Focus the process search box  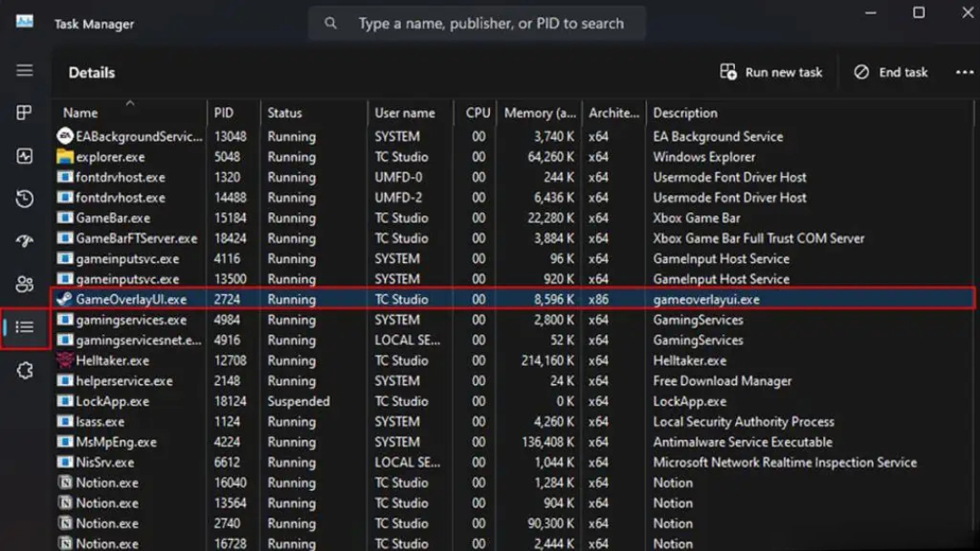point(490,24)
